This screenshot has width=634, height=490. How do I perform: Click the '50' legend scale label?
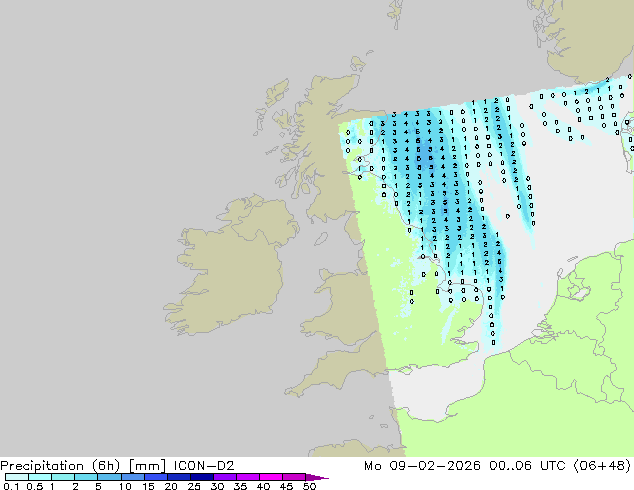[x=309, y=486]
